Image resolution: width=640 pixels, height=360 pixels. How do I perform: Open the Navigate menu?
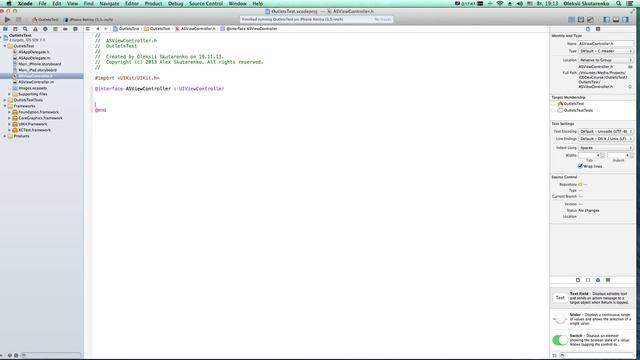(x=109, y=3)
